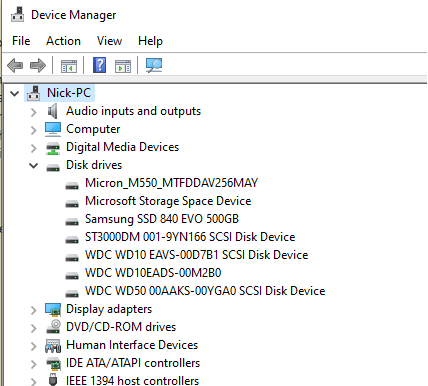The image size is (428, 386).
Task: Expand the Digital Media Devices category
Action: pos(33,148)
